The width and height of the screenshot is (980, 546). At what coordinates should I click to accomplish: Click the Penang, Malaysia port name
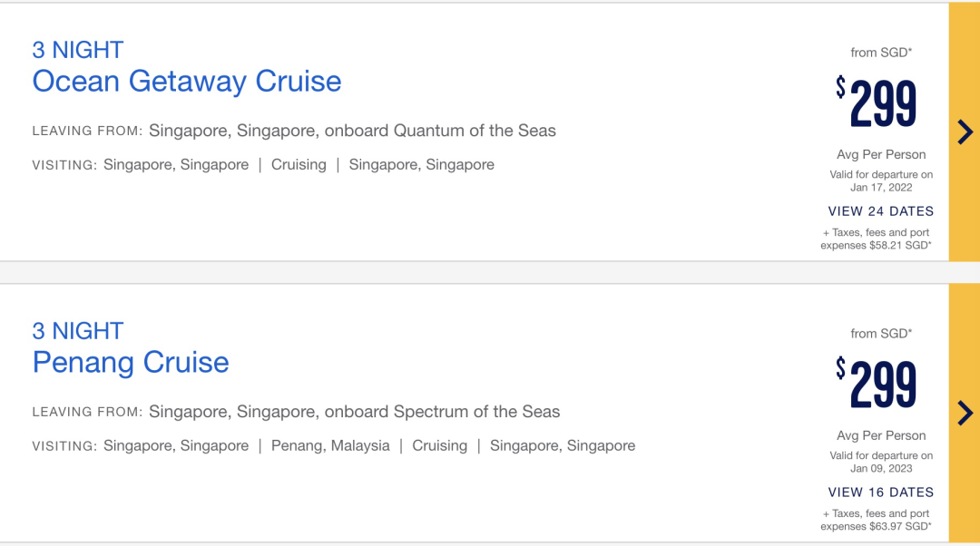click(330, 445)
